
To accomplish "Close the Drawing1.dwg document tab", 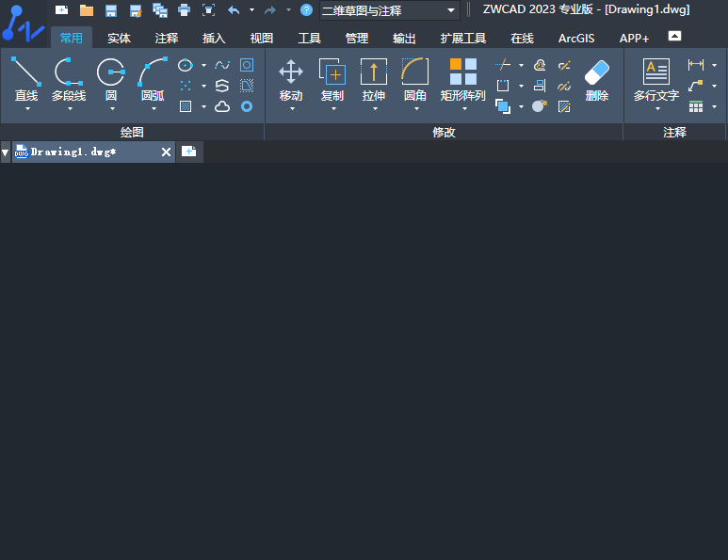I will tap(166, 152).
